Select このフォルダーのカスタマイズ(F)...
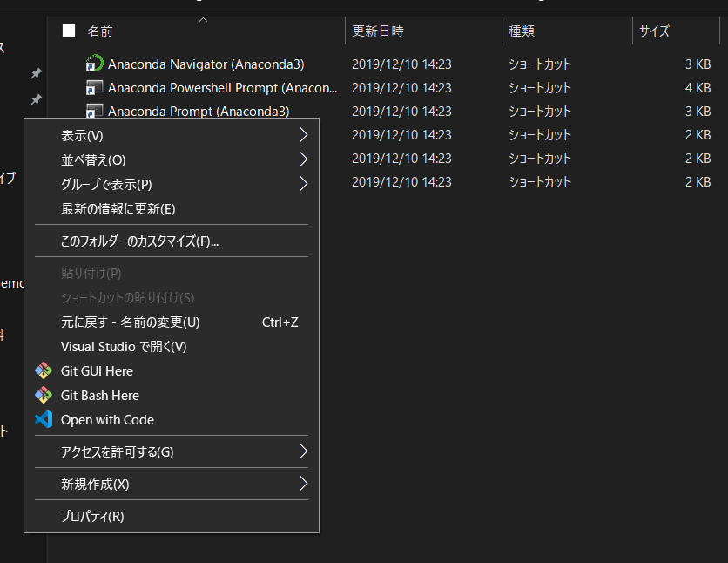 (x=172, y=241)
